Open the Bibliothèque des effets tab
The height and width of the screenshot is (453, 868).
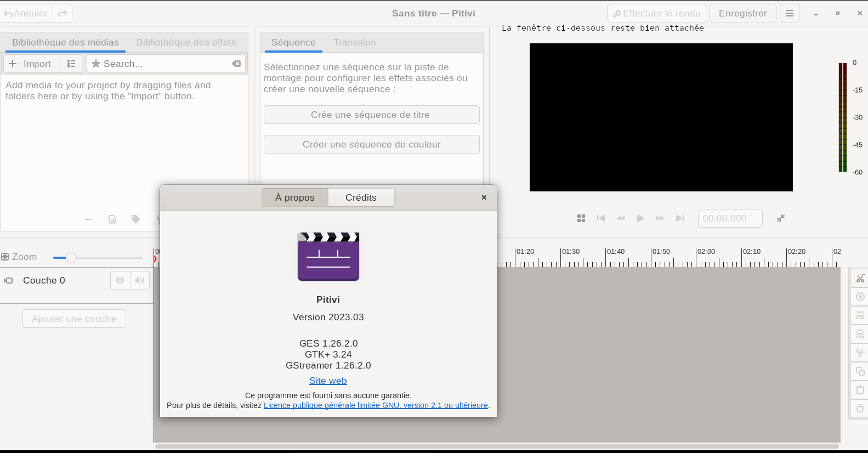(x=186, y=42)
